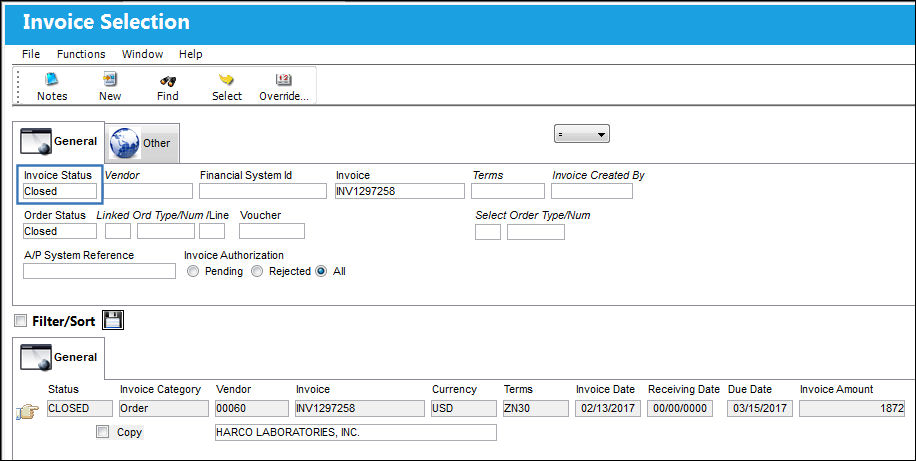916x461 pixels.
Task: Open the Functions menu
Action: click(81, 54)
